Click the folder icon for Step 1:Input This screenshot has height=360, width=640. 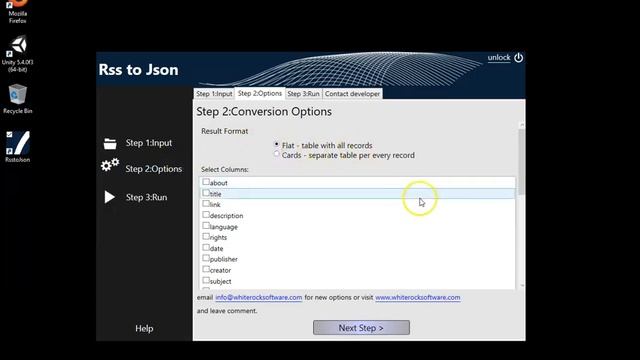point(110,143)
